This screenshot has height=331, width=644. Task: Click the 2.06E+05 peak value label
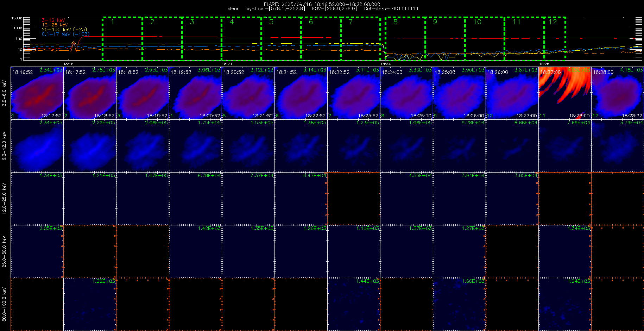(x=157, y=123)
